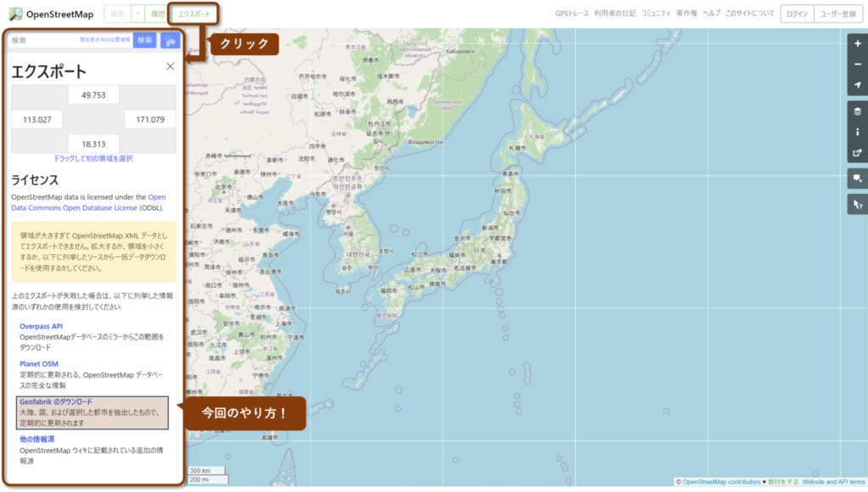
Task: Open the 履歴 tab
Action: click(158, 14)
